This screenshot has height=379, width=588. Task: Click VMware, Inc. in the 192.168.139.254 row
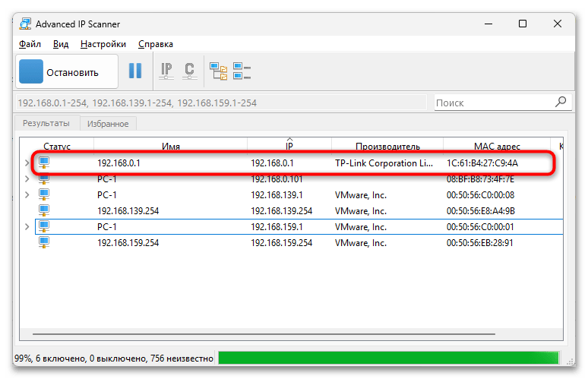click(x=360, y=211)
